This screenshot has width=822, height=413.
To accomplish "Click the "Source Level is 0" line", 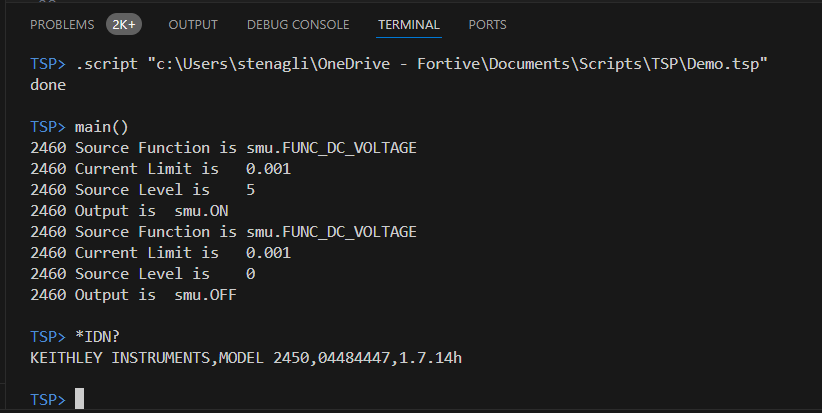I will [x=143, y=274].
